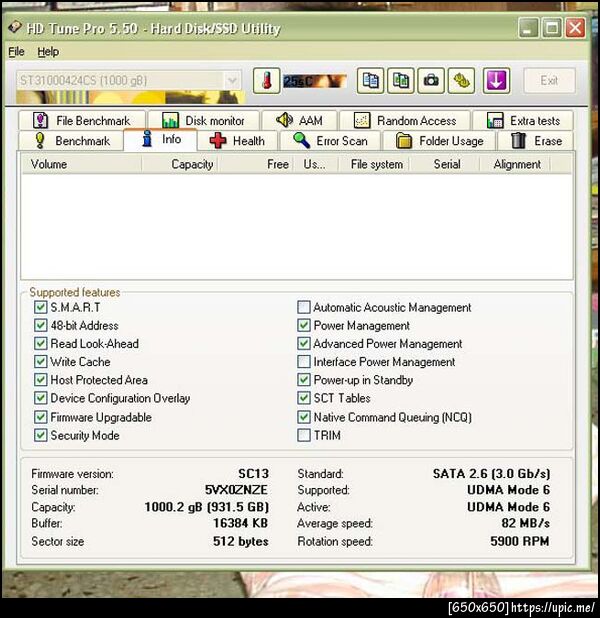This screenshot has width=600, height=618.
Task: Toggle the Device Configuration Overlay checkbox
Action: (x=40, y=398)
